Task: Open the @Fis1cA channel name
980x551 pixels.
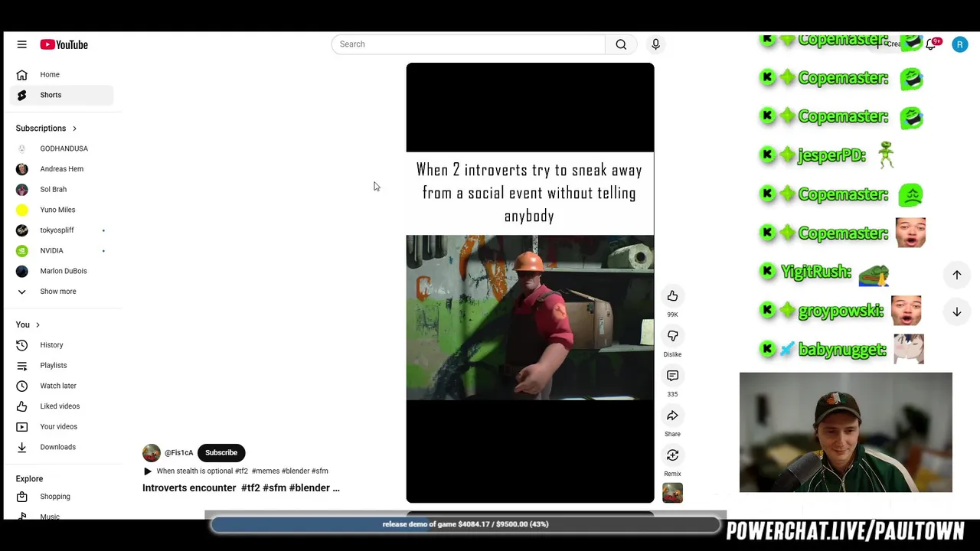Action: coord(178,452)
